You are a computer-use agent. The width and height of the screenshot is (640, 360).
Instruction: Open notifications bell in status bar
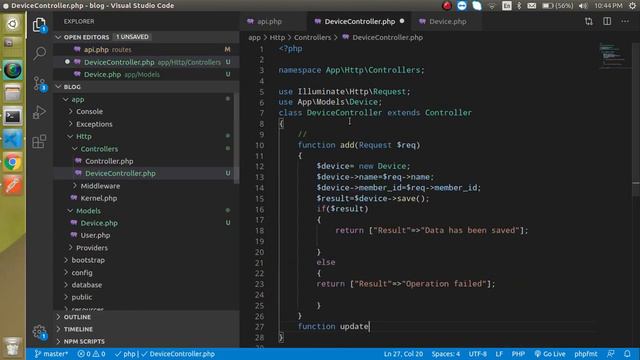click(627, 354)
